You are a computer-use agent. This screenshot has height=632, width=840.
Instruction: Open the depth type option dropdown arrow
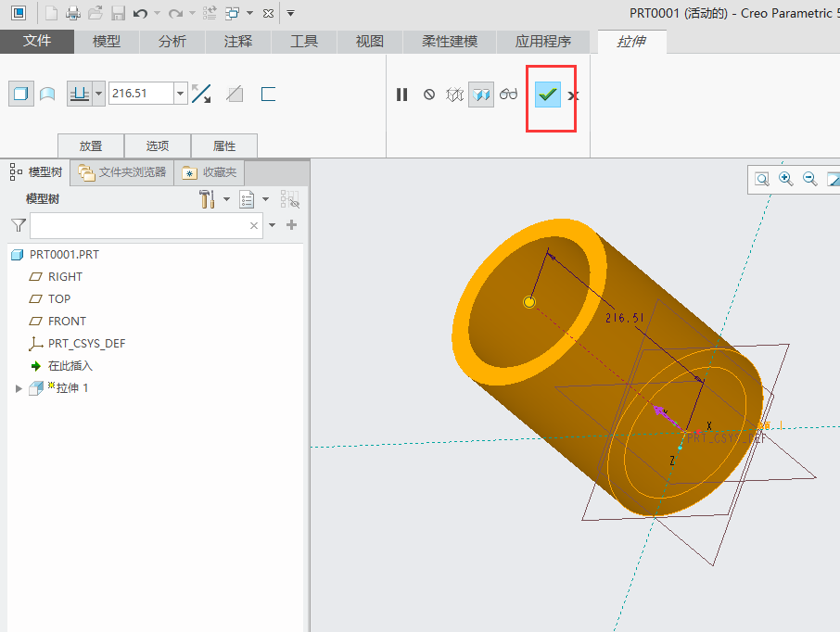coord(98,94)
